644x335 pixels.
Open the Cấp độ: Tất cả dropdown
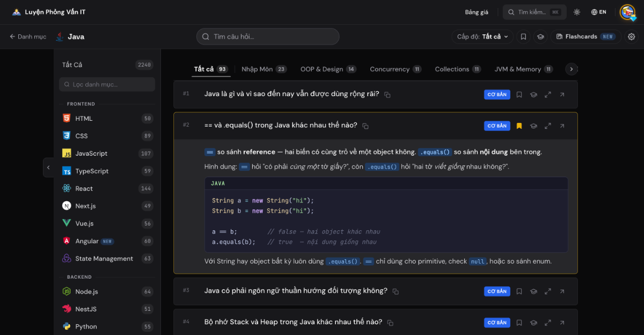coord(482,37)
